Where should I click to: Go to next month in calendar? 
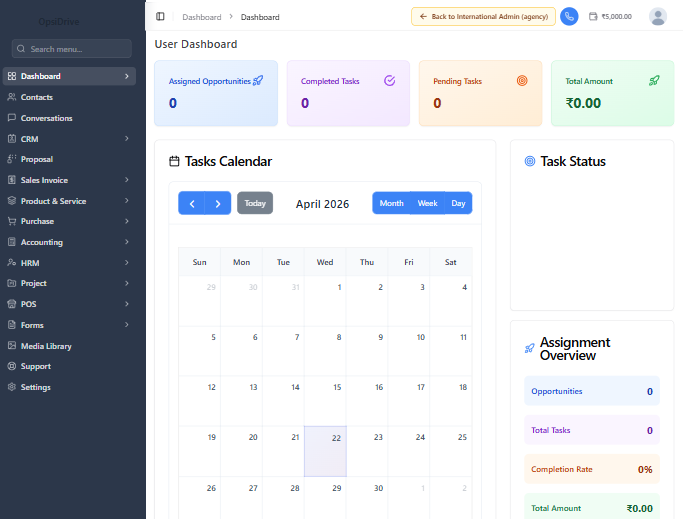[x=218, y=203]
